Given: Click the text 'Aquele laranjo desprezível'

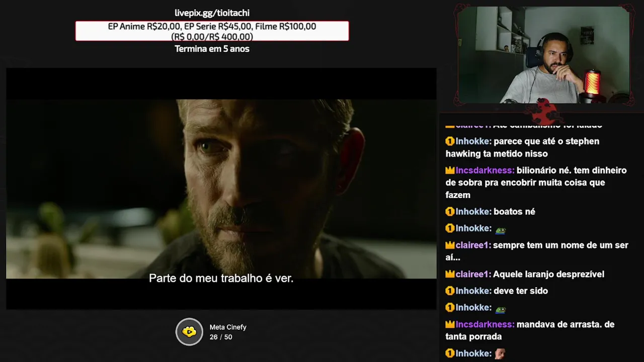Looking at the screenshot, I should (x=548, y=275).
